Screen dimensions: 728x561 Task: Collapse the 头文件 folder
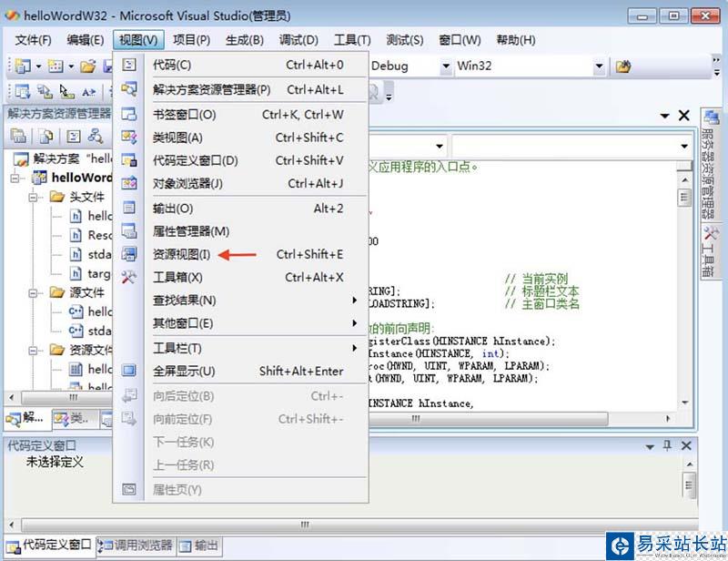click(x=34, y=198)
